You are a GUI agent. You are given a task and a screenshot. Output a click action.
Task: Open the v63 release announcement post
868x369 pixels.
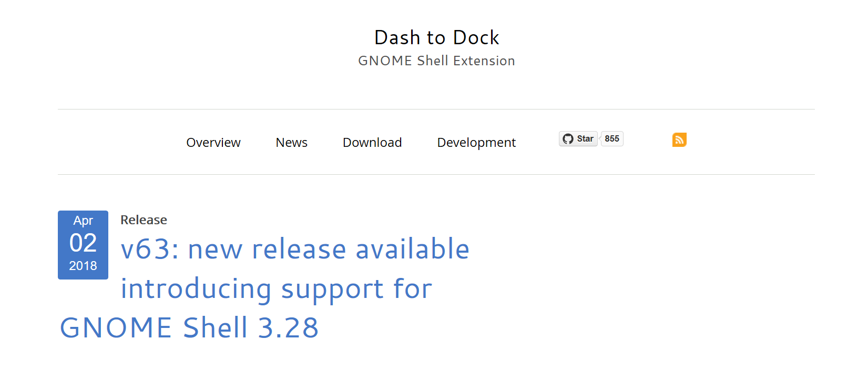tap(294, 249)
